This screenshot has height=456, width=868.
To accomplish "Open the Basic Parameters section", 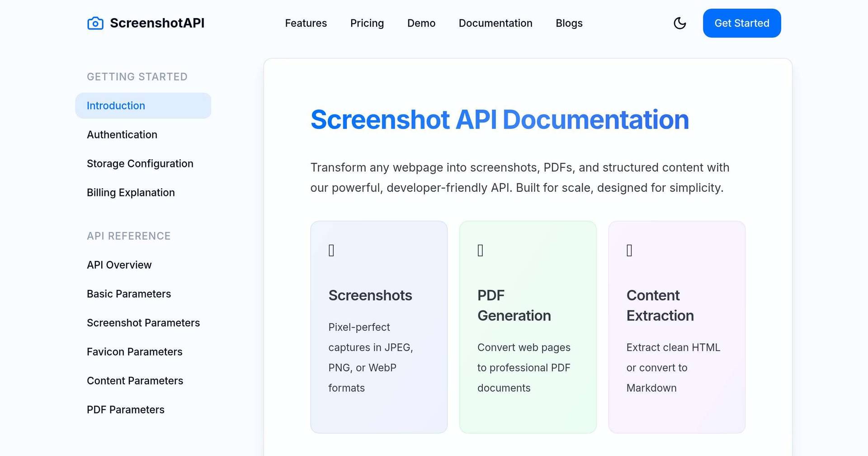I will pos(128,294).
